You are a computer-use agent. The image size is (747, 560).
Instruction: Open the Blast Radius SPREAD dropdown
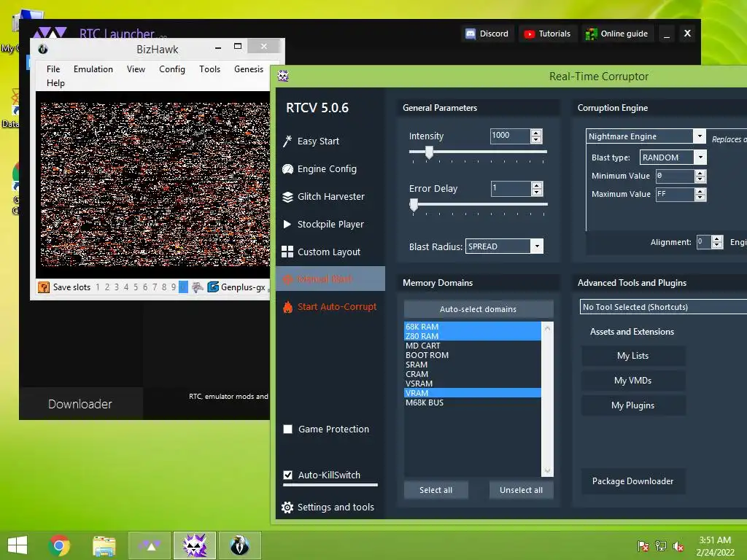tap(537, 246)
